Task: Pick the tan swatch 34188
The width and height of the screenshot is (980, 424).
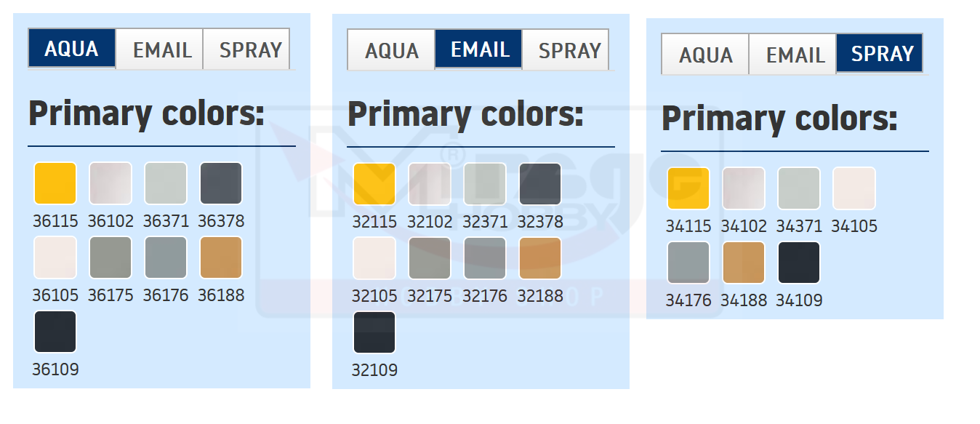Action: coord(744,263)
